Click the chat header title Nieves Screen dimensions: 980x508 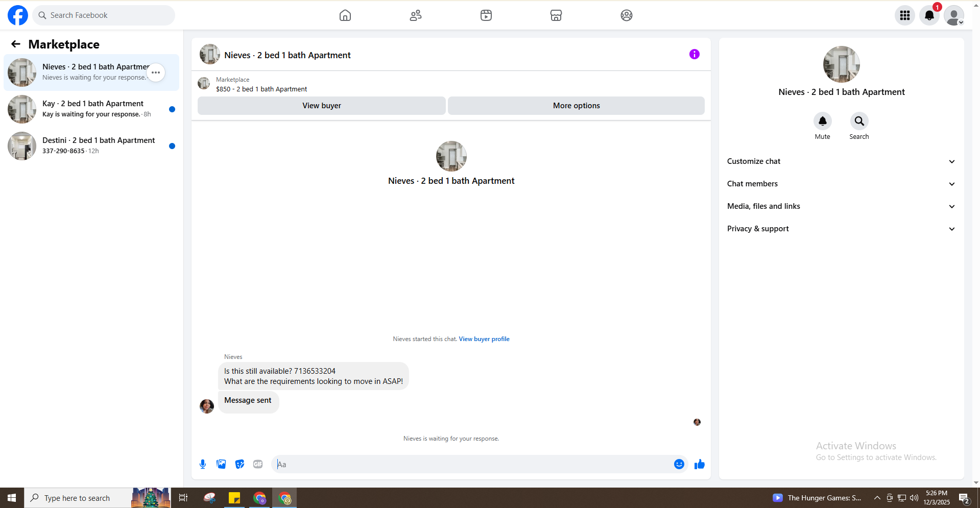tap(288, 55)
